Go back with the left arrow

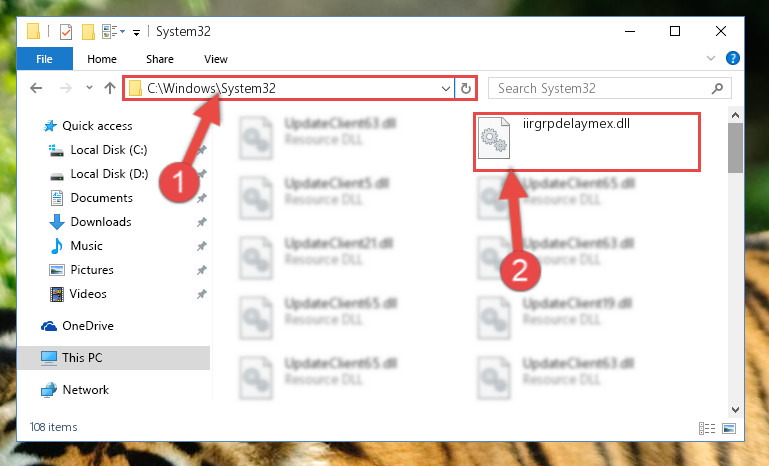[x=36, y=88]
